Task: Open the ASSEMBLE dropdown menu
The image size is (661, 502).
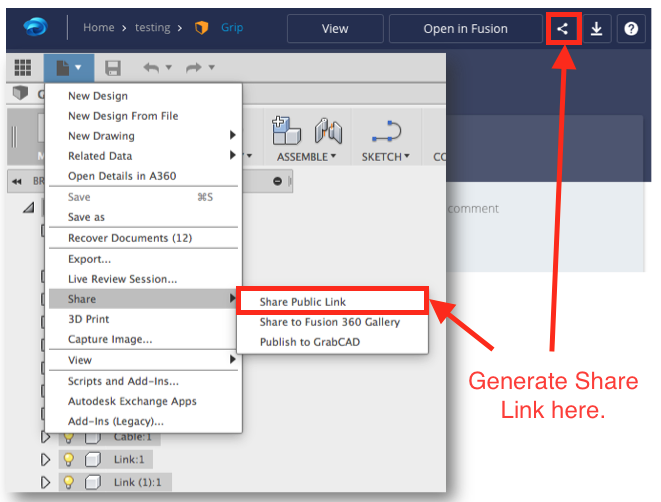Action: pos(306,157)
